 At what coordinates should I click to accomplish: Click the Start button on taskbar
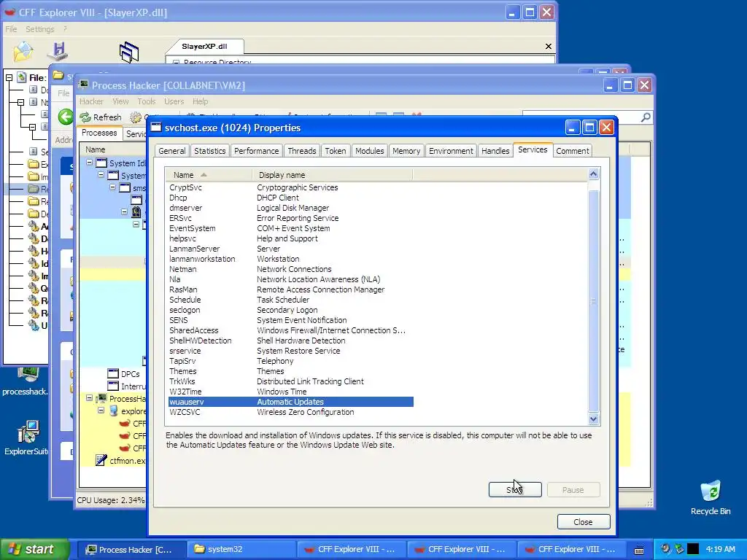click(x=34, y=550)
